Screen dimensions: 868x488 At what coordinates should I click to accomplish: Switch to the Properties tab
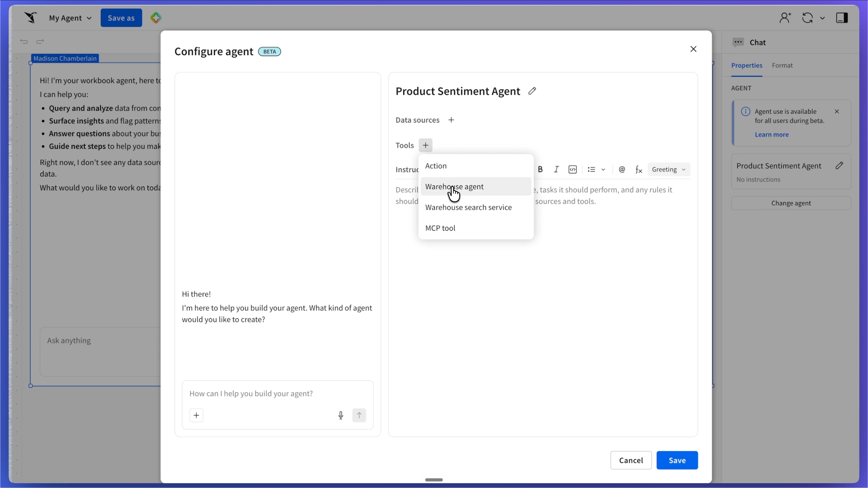click(747, 65)
